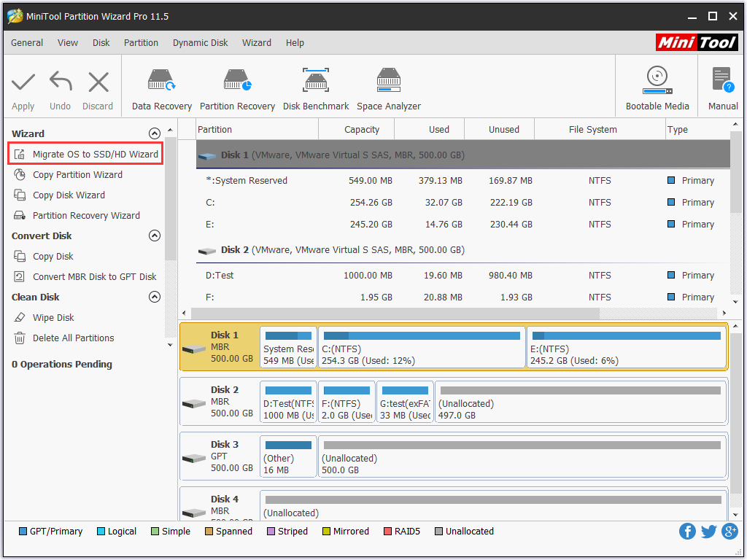Click the partition list horizontal scrollbar

tap(395, 314)
